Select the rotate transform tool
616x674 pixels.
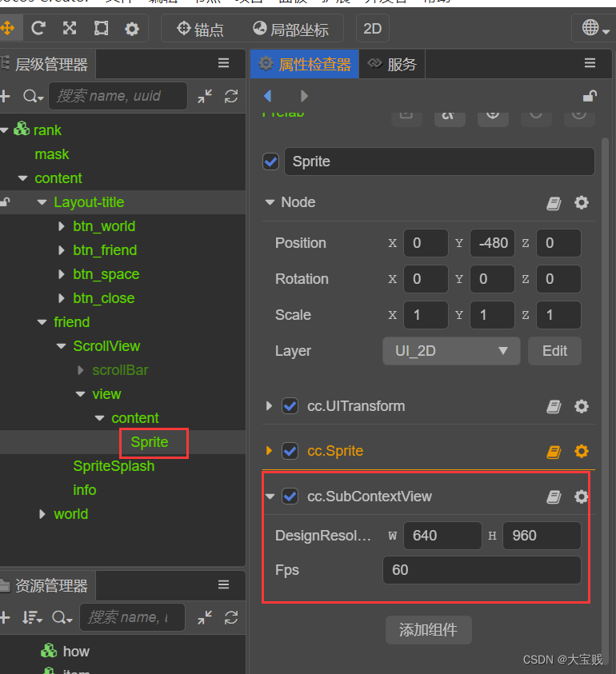tap(38, 29)
